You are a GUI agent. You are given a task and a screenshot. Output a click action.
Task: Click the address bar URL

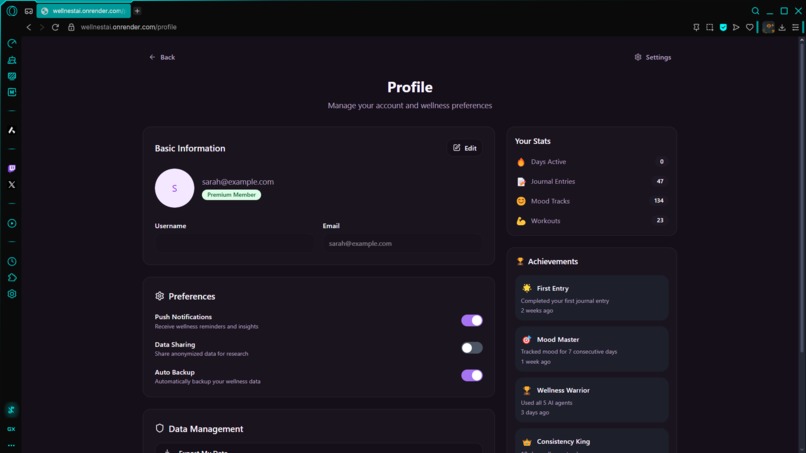pyautogui.click(x=129, y=27)
